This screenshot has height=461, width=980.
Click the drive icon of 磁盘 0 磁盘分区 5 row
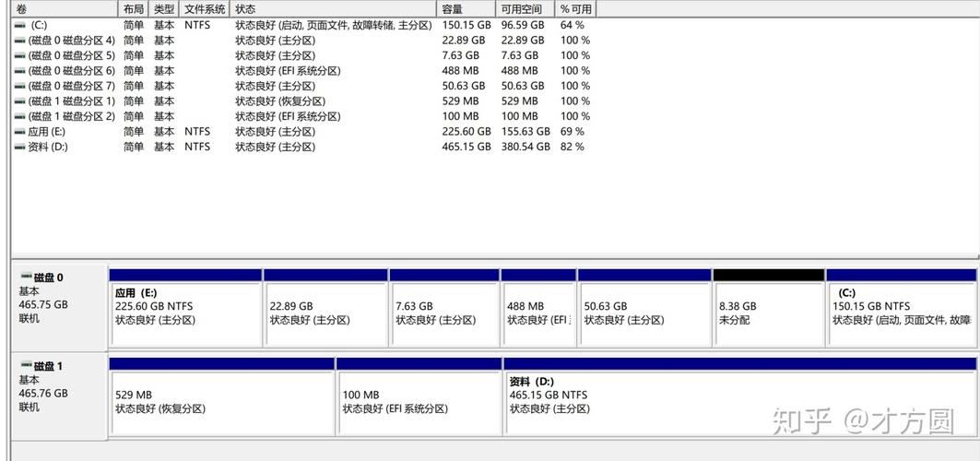tap(20, 55)
